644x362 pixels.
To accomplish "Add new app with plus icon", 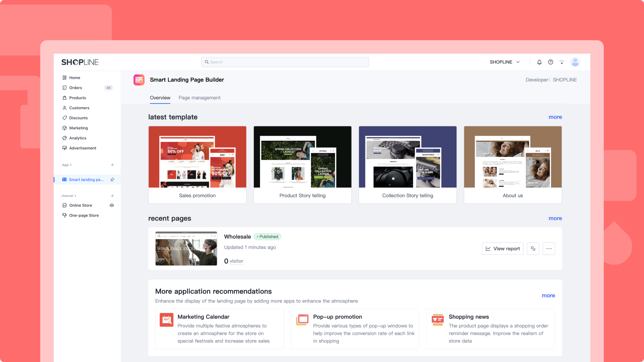I will (x=112, y=165).
